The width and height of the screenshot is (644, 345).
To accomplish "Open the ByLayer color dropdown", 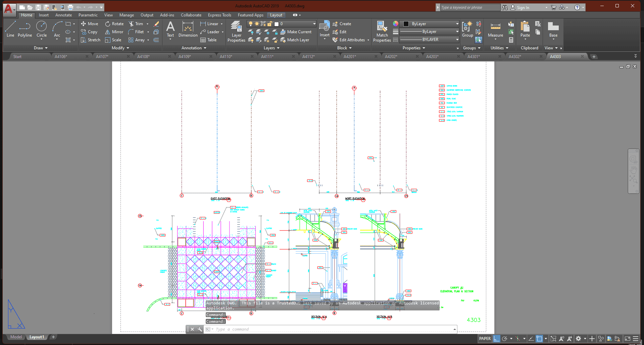I will tap(457, 24).
